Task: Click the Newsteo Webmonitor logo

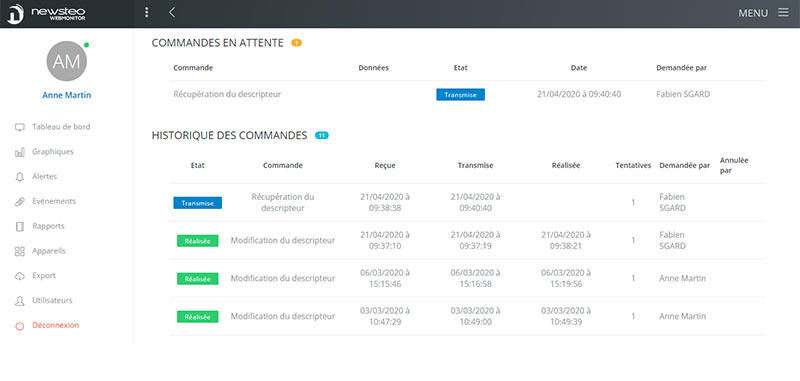Action: point(46,13)
